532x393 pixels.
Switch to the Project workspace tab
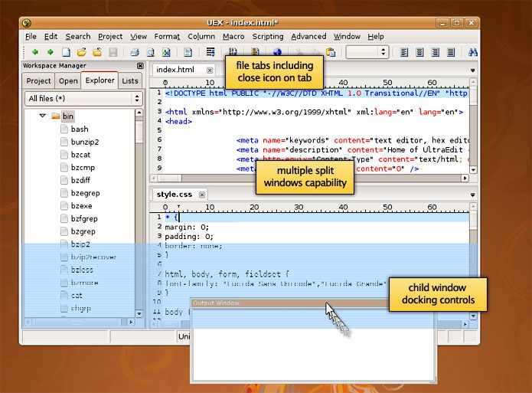[x=38, y=81]
